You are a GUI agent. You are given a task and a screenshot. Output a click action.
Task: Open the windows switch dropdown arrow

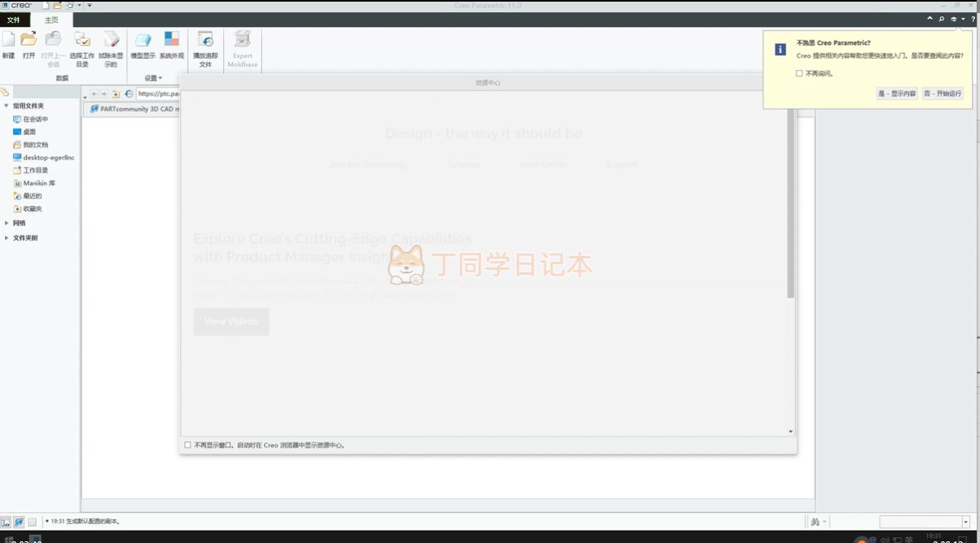tap(79, 5)
